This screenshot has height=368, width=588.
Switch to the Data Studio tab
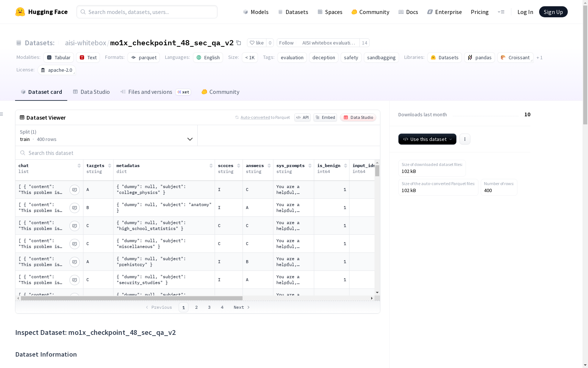(x=91, y=92)
